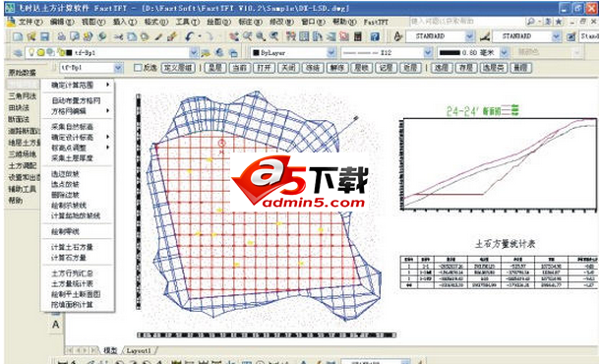
Task: Click the Save floppy disk icon
Action: pyautogui.click(x=45, y=36)
